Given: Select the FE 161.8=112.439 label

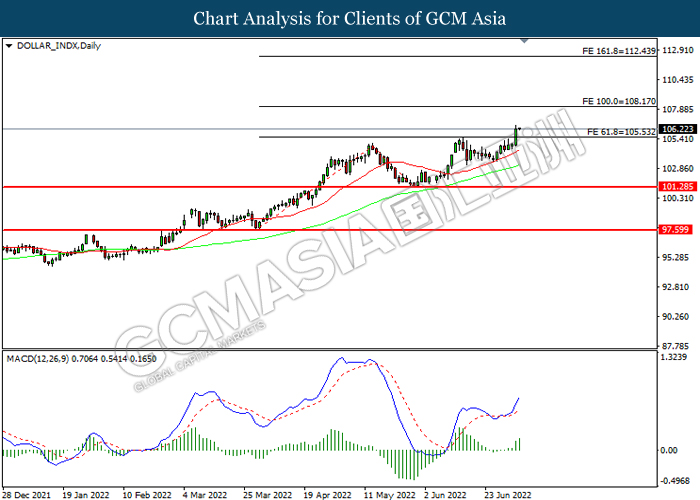Looking at the screenshot, I should (x=619, y=51).
